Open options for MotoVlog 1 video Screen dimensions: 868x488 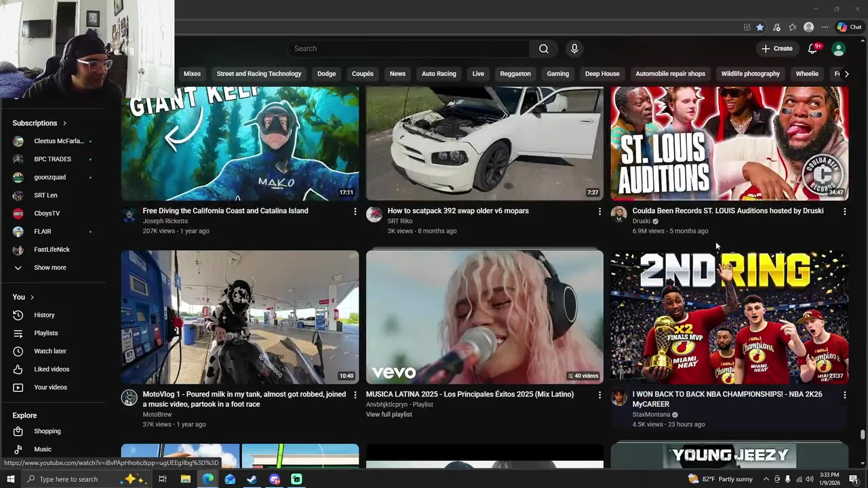(x=355, y=394)
